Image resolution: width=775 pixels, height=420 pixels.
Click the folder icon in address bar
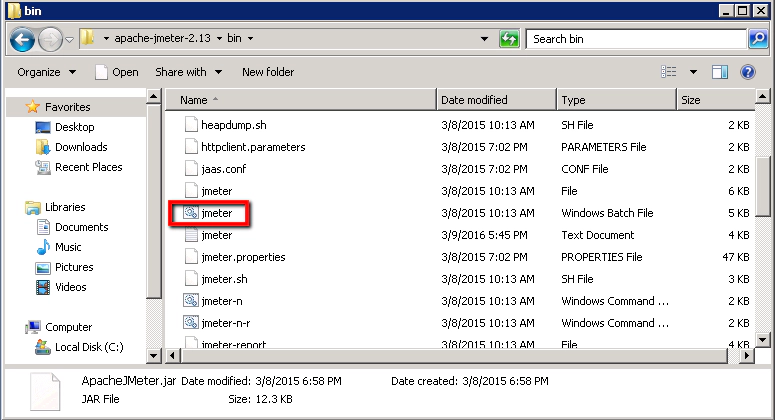tap(87, 38)
